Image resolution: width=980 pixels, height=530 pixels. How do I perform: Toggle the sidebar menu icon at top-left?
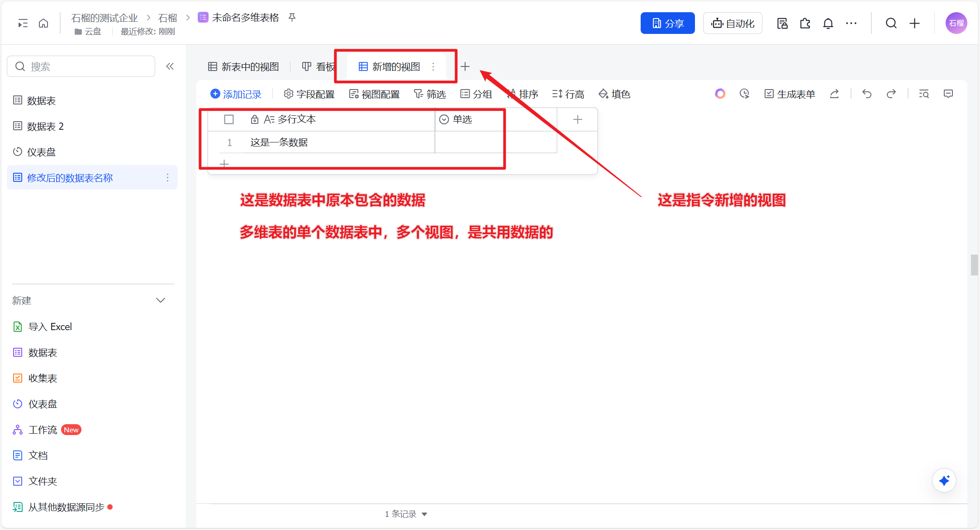coord(23,24)
